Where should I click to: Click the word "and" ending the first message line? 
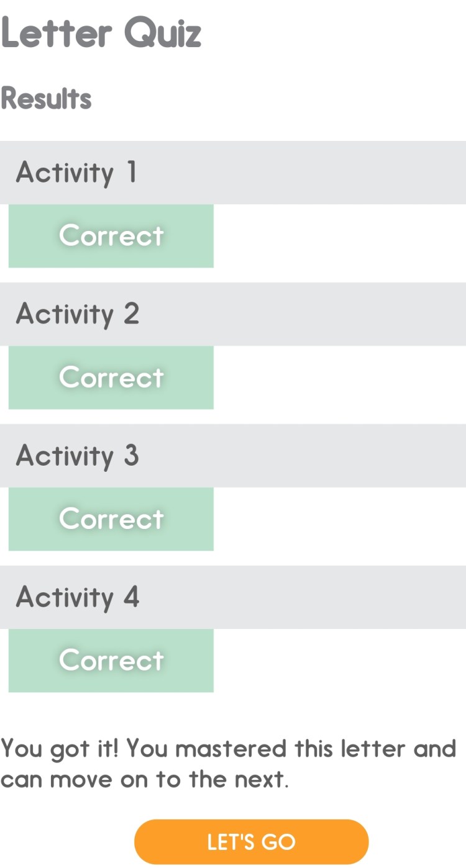click(434, 749)
